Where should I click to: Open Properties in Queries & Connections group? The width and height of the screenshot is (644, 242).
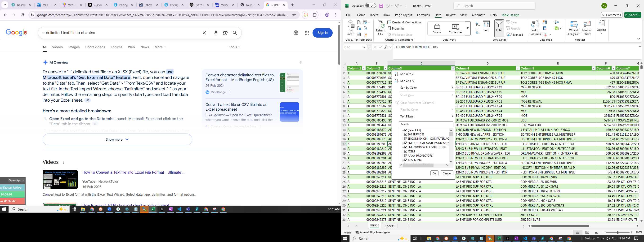[396, 28]
